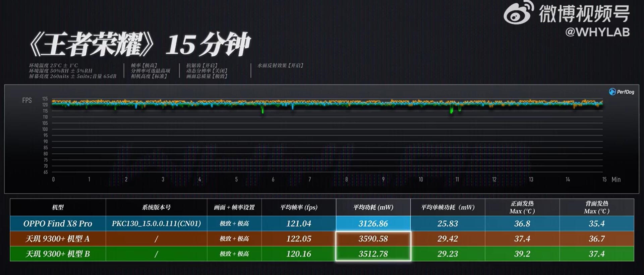The image size is (644, 275).
Task: Click the 13 minute tick on the time axis
Action: (531, 179)
